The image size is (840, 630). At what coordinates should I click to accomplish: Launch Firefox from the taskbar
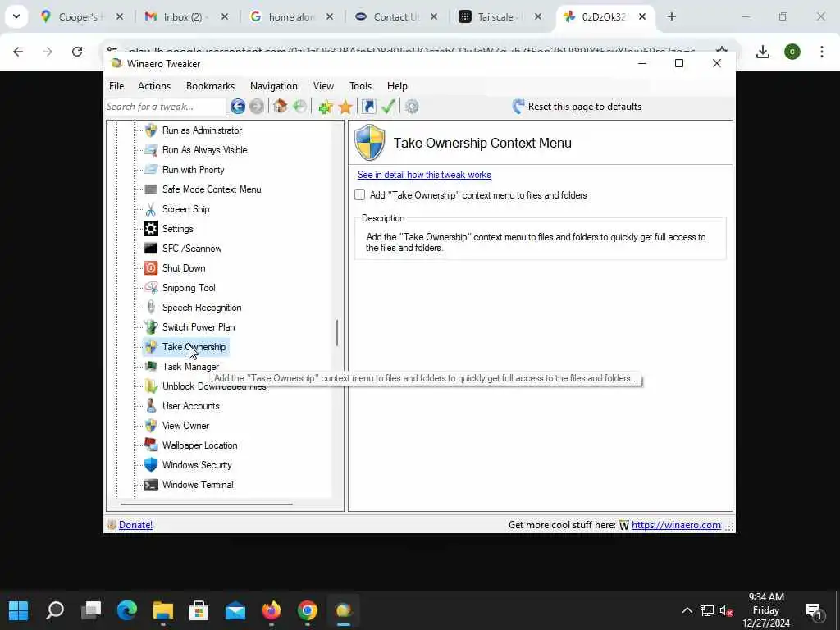pos(272,610)
